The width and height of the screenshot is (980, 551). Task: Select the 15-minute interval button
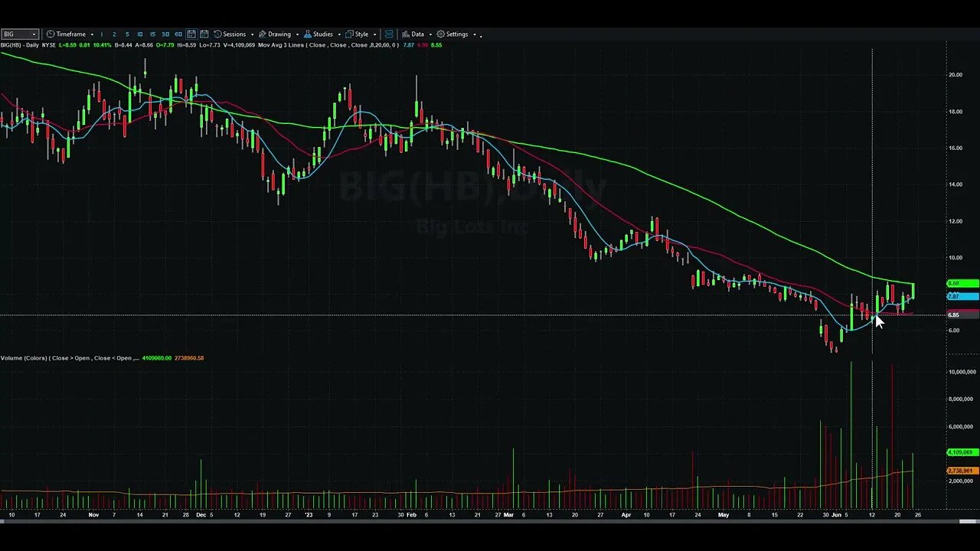[152, 34]
